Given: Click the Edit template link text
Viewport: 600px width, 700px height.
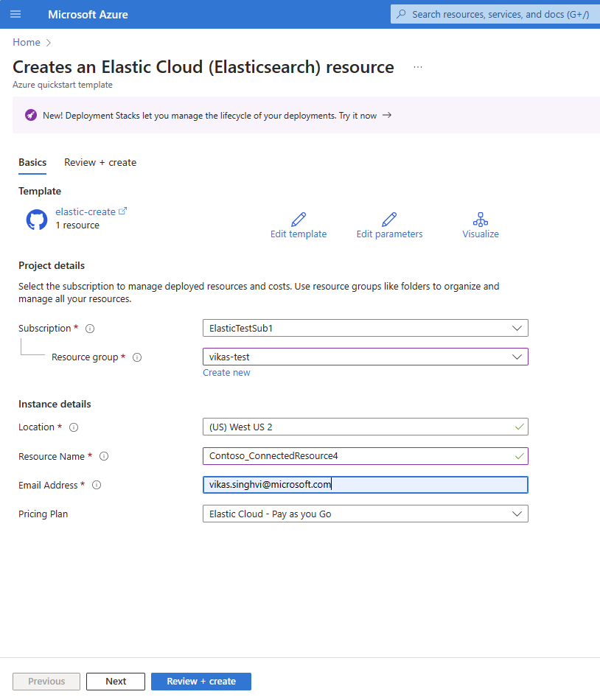Looking at the screenshot, I should 299,234.
